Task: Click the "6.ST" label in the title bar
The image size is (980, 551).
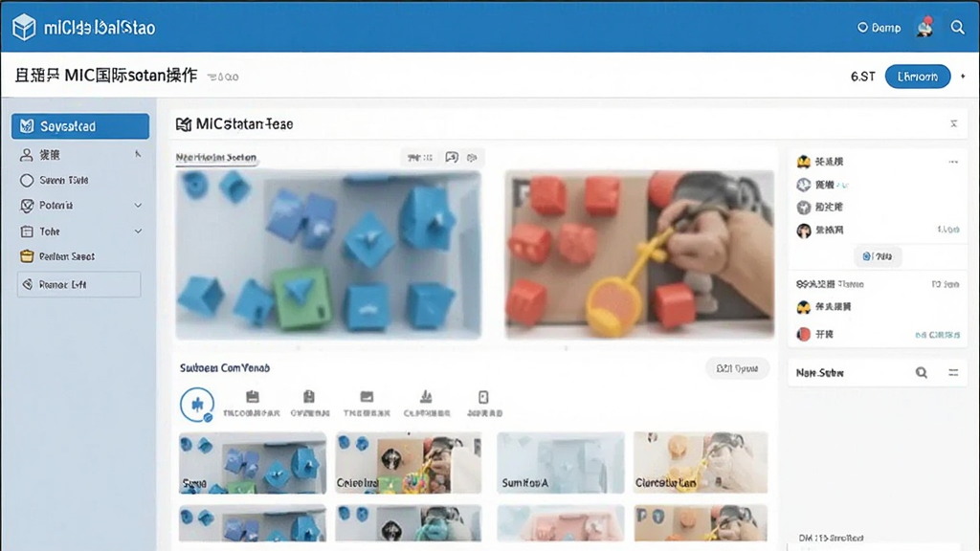Action: tap(862, 77)
